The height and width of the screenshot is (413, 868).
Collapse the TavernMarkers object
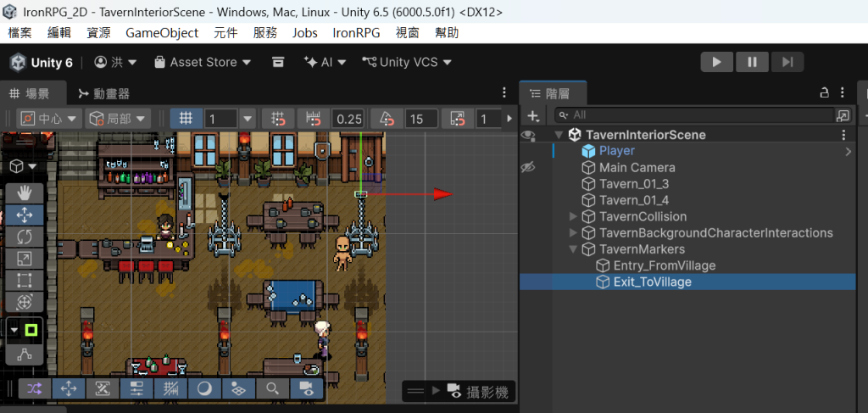coord(573,249)
